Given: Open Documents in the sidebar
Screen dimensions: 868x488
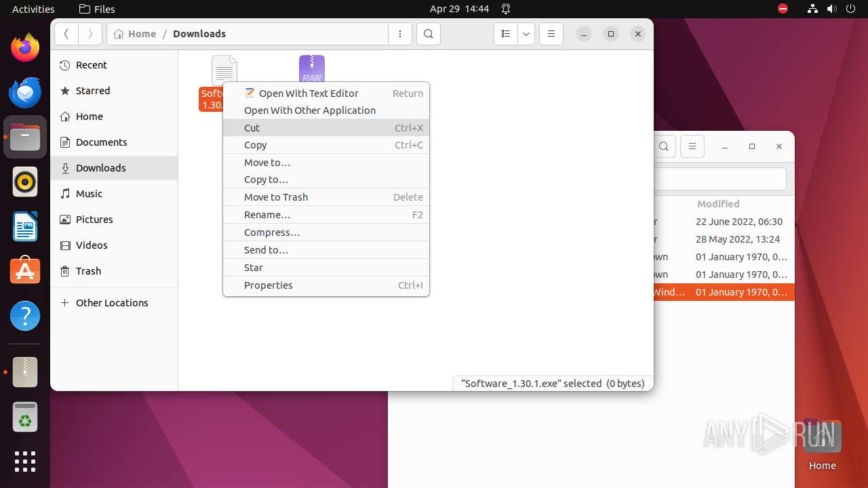Looking at the screenshot, I should pyautogui.click(x=114, y=142).
